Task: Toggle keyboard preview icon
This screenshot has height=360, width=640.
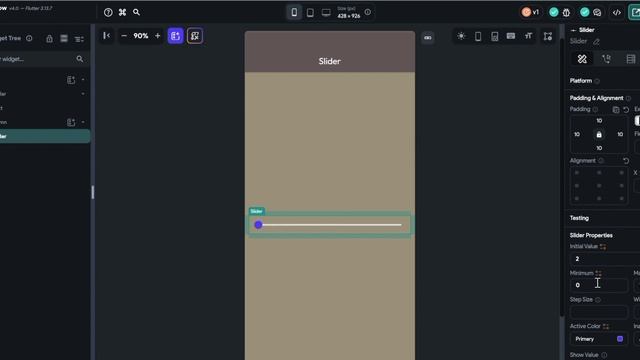Action: point(511,36)
